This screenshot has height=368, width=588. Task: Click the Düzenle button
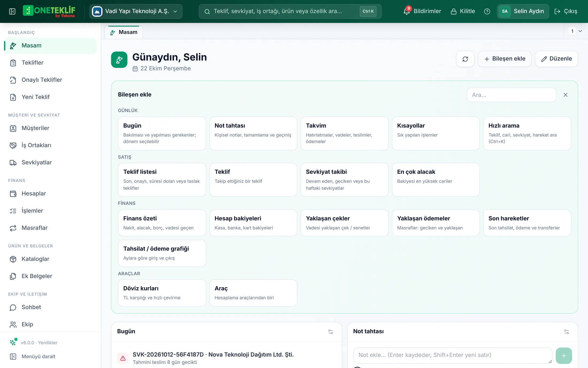coord(556,59)
